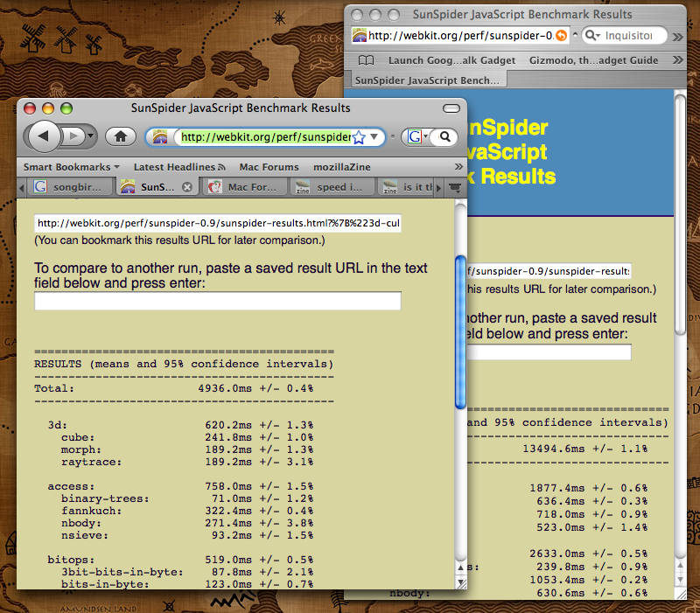Open Firefox address bar history dropdown
Screen dimensions: 700x613
click(x=374, y=136)
